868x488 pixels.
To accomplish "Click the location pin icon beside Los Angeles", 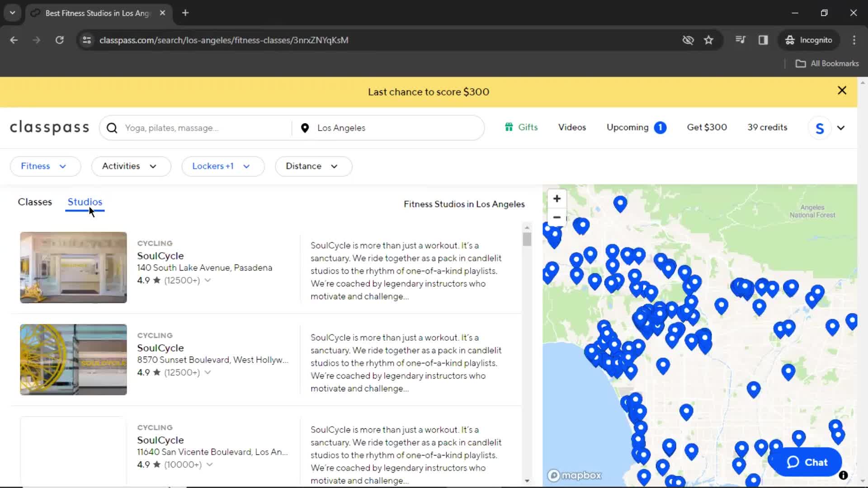I will click(x=305, y=128).
